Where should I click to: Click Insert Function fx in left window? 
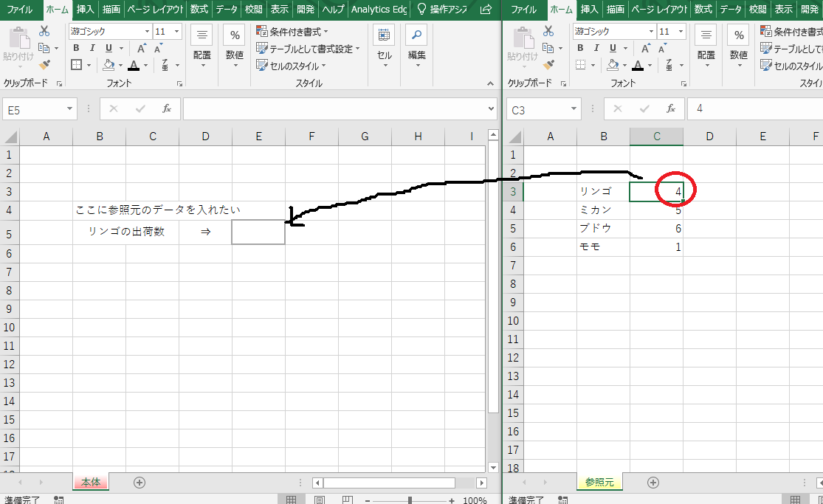point(166,108)
